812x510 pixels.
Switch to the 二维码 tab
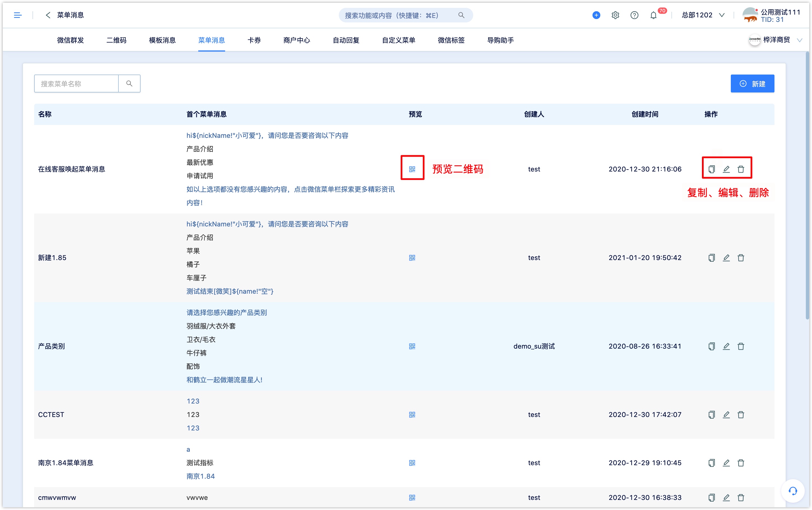pyautogui.click(x=116, y=40)
